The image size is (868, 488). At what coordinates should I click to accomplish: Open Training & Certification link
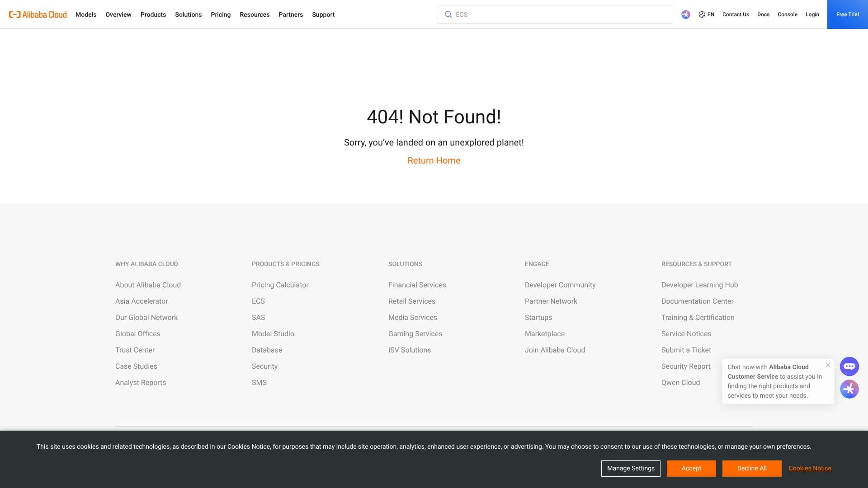coord(698,318)
